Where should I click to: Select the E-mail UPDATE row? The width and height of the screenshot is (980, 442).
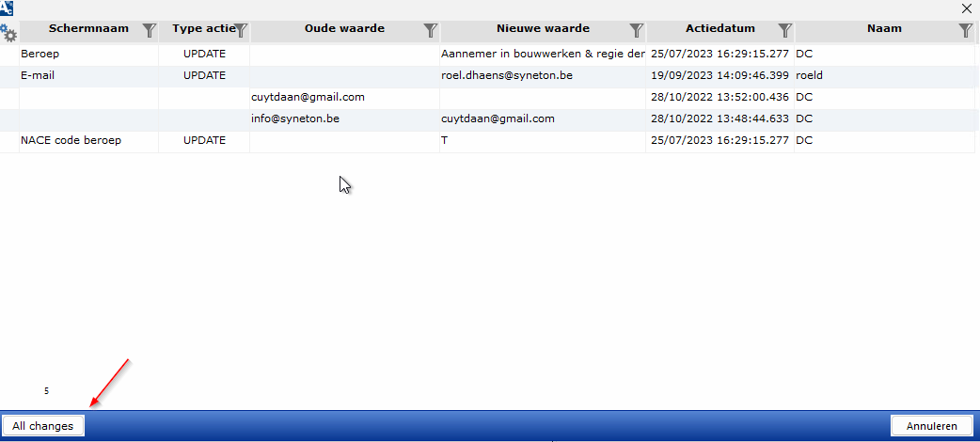(204, 75)
